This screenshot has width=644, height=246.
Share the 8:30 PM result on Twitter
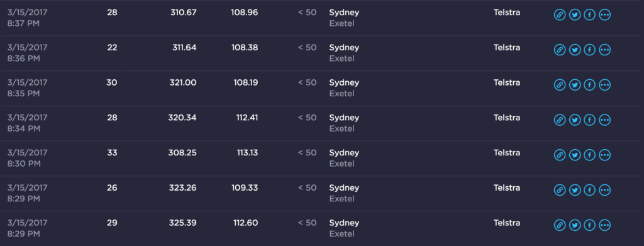575,155
